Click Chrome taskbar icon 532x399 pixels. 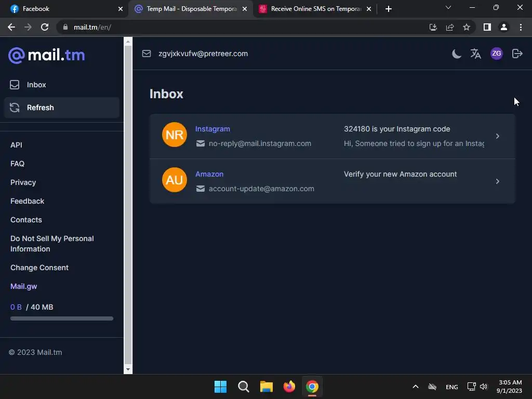click(312, 387)
